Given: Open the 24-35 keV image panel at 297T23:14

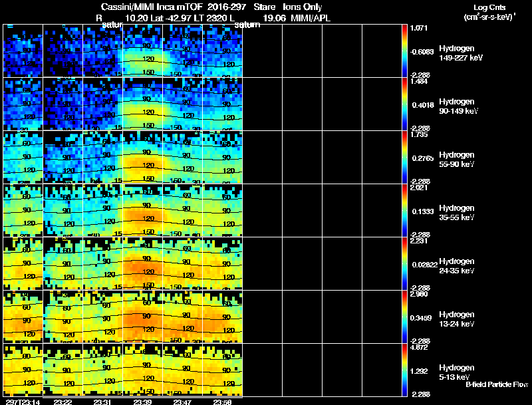Looking at the screenshot, I should point(23,264).
